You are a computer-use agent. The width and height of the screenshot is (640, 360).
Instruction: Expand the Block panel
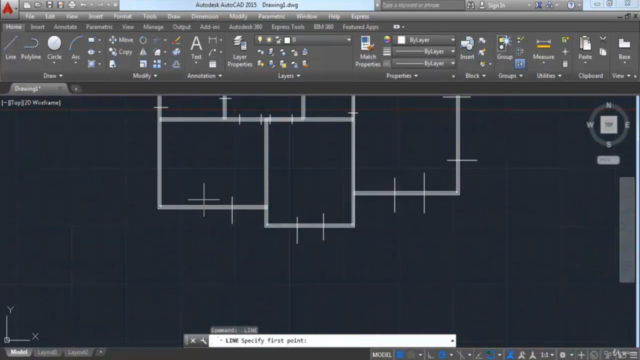(x=476, y=76)
